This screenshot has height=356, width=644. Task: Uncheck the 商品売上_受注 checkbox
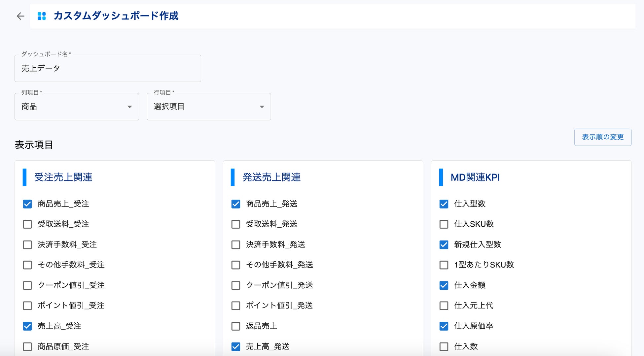[x=27, y=204]
